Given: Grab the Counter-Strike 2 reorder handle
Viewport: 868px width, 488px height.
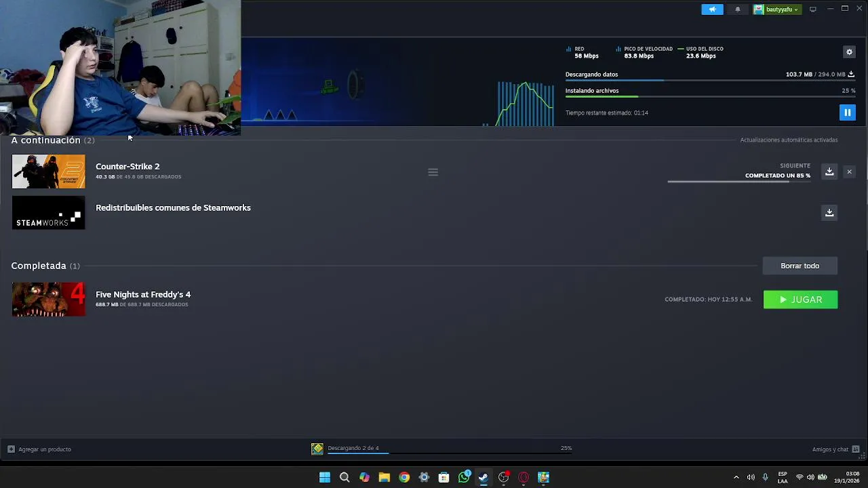Looking at the screenshot, I should pos(433,172).
